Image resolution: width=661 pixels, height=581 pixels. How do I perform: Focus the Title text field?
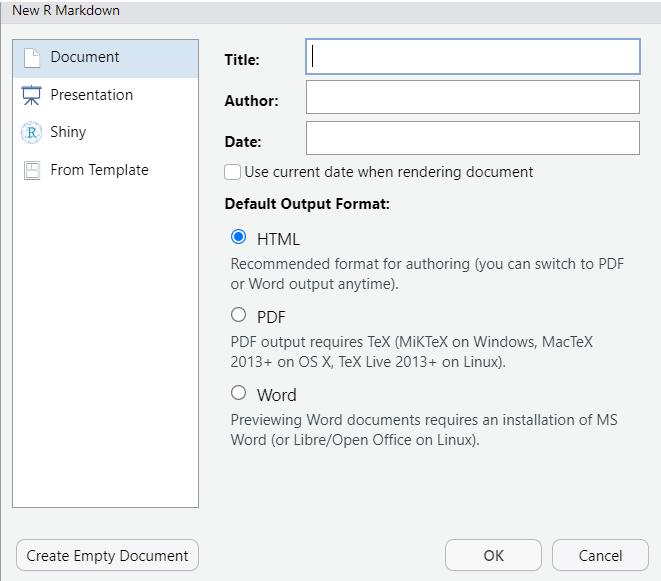tap(473, 57)
